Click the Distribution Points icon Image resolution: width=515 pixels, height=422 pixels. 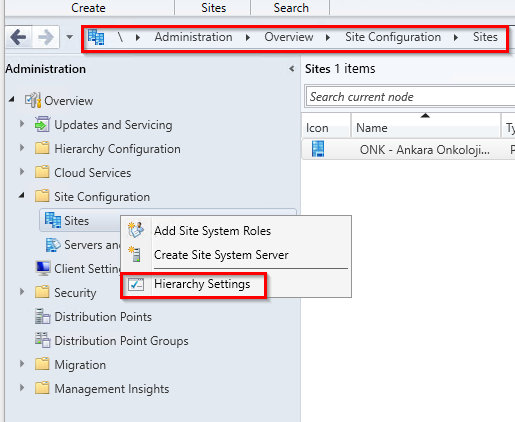42,316
